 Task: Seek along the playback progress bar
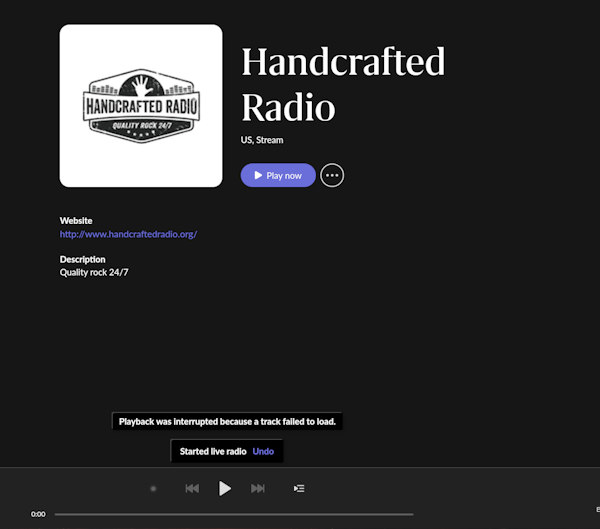(234, 514)
